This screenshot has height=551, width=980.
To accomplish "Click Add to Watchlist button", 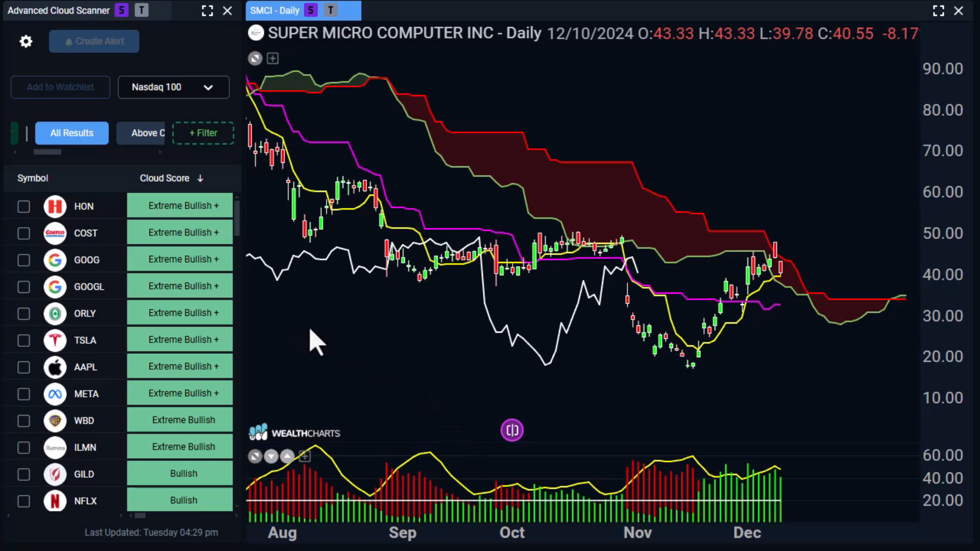I will coord(60,87).
